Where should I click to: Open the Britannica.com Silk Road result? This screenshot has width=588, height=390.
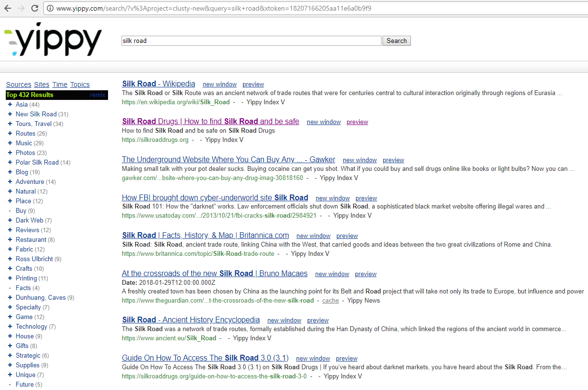coord(205,235)
